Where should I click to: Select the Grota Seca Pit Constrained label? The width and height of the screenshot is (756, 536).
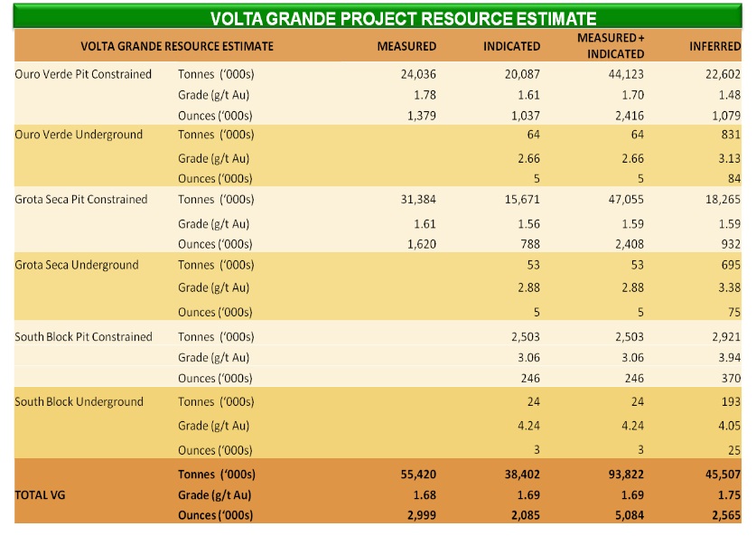coord(81,199)
